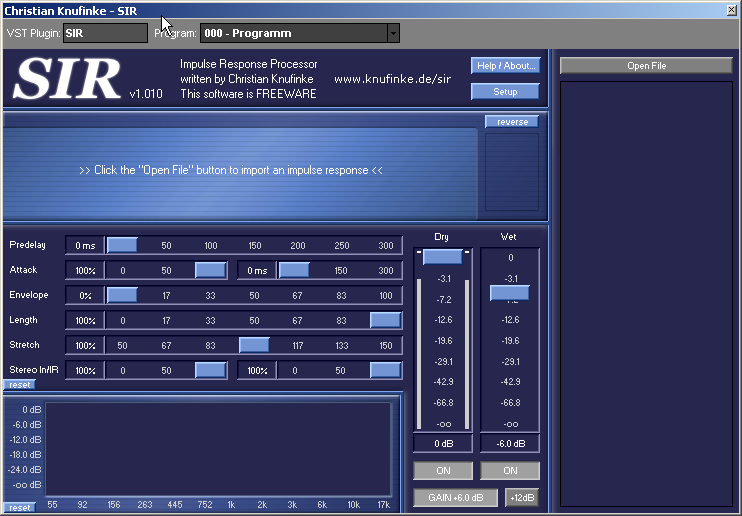Click the Length 100% value box

[85, 320]
